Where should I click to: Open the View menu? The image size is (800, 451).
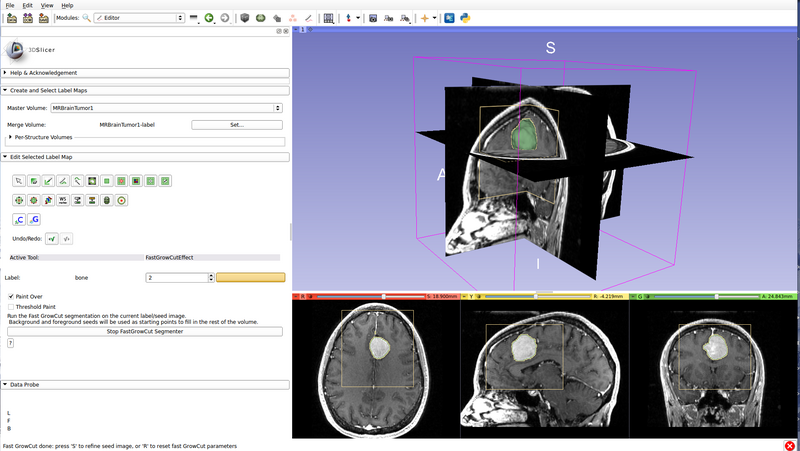[48, 5]
